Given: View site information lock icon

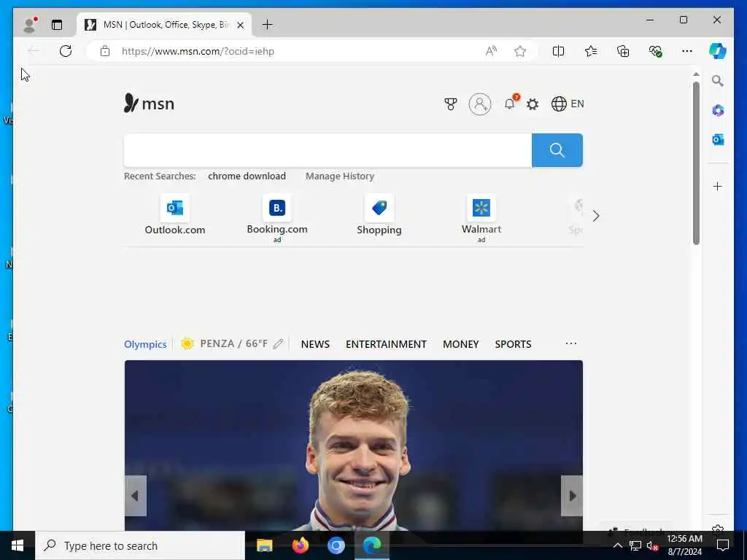Looking at the screenshot, I should click(105, 51).
